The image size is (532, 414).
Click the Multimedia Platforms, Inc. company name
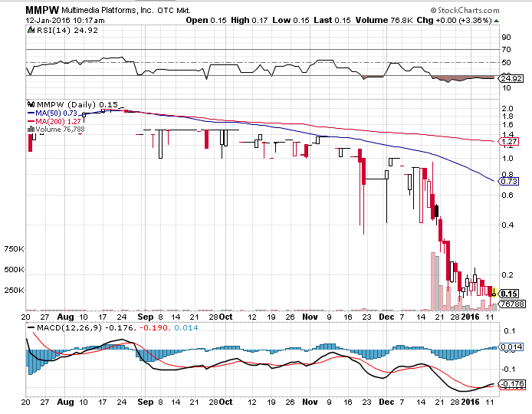pyautogui.click(x=107, y=11)
